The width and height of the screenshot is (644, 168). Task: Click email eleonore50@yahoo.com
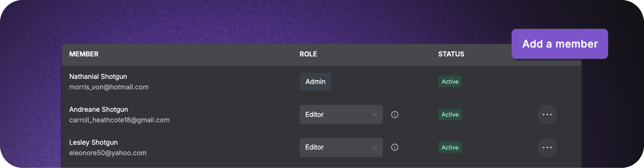pyautogui.click(x=108, y=153)
